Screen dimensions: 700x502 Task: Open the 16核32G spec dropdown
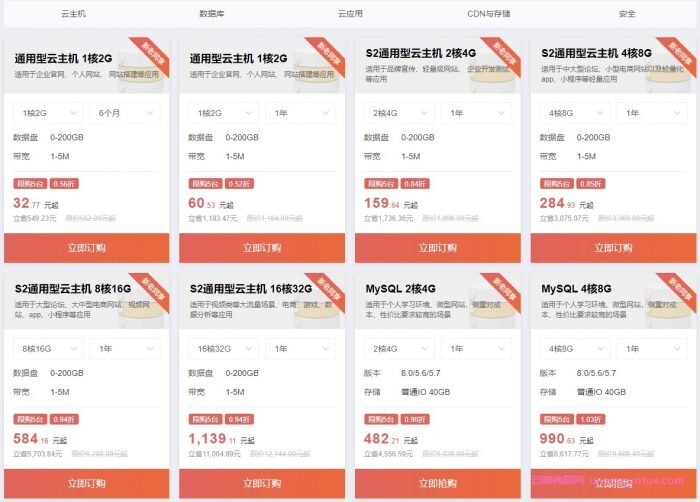224,348
